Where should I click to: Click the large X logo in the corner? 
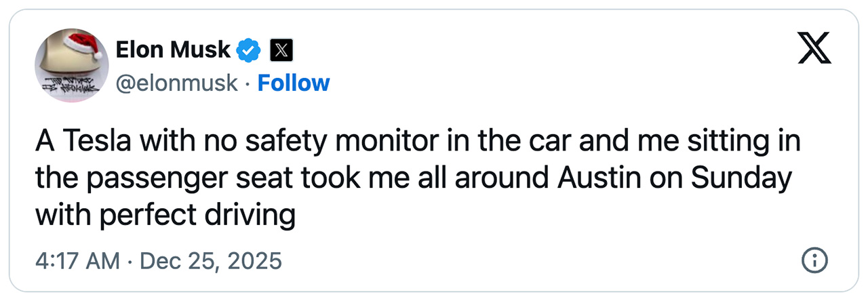(814, 49)
